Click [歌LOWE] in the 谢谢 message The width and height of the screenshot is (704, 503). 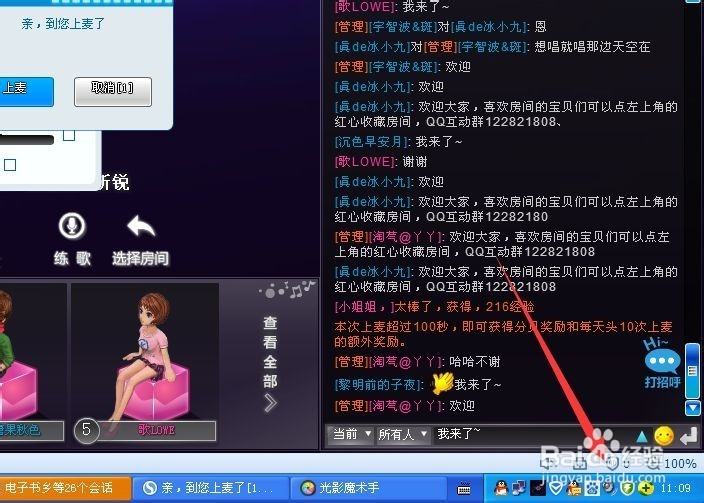coord(366,162)
